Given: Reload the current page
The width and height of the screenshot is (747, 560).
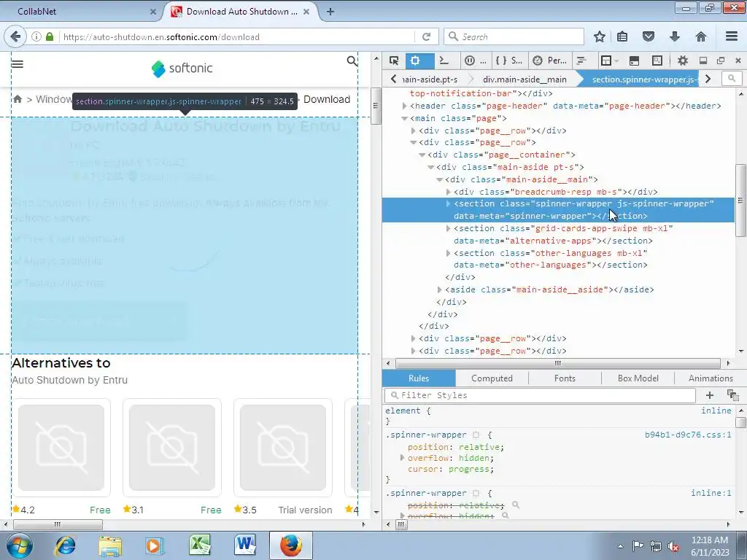Looking at the screenshot, I should click(x=426, y=36).
